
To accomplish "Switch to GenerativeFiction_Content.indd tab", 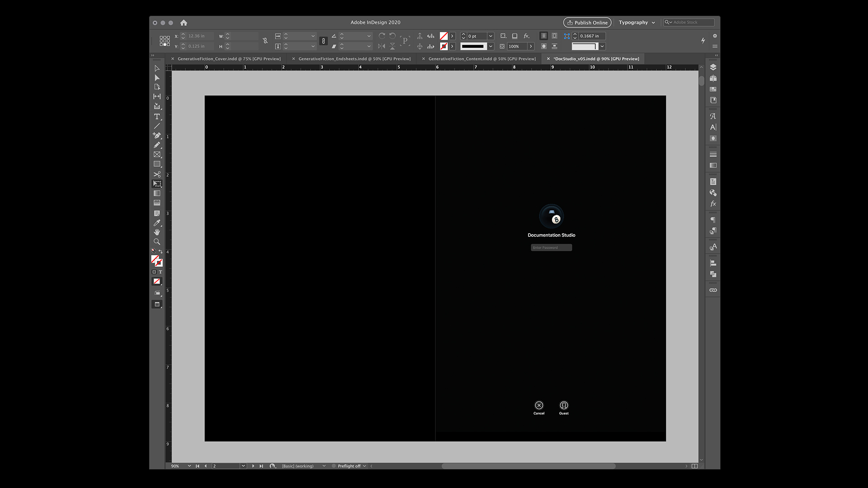I will tap(481, 59).
